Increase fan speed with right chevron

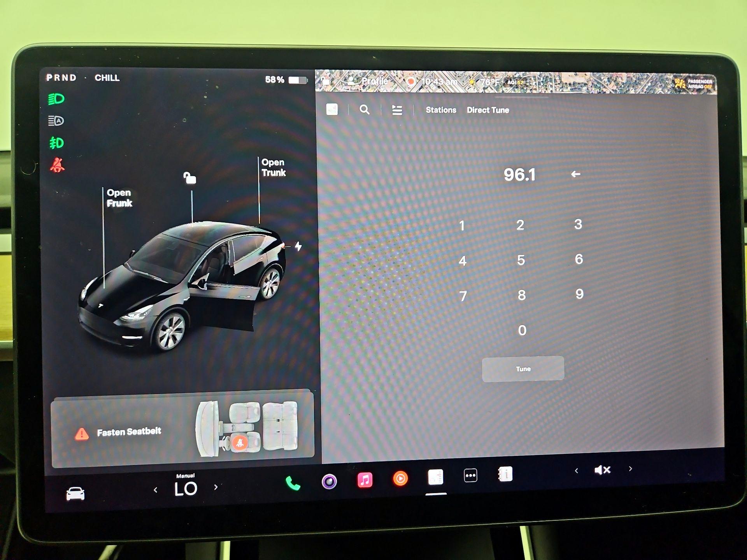tap(216, 487)
